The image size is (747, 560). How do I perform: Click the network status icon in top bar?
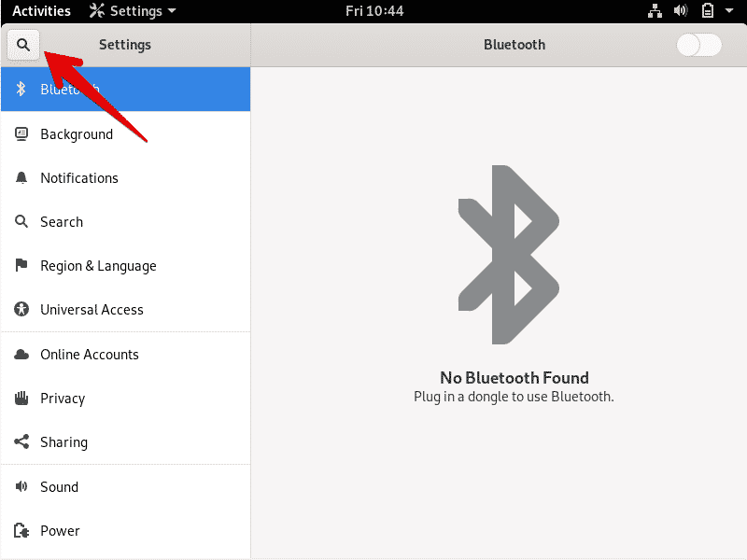click(655, 11)
